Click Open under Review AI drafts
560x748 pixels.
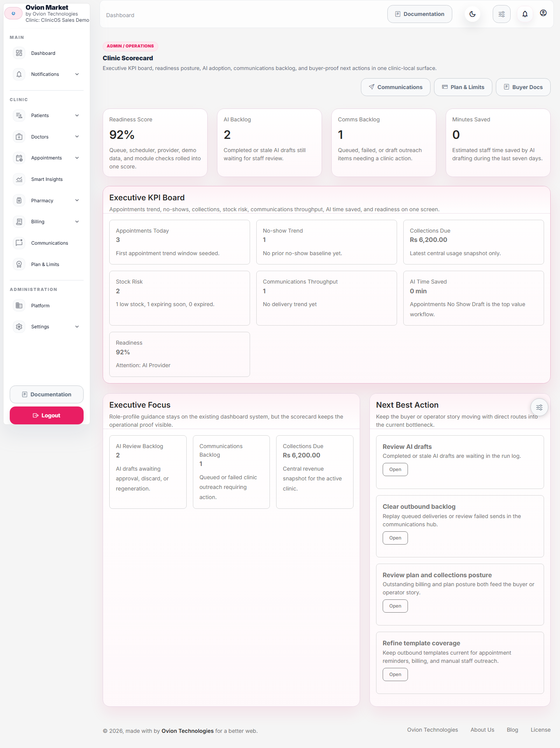tap(395, 469)
